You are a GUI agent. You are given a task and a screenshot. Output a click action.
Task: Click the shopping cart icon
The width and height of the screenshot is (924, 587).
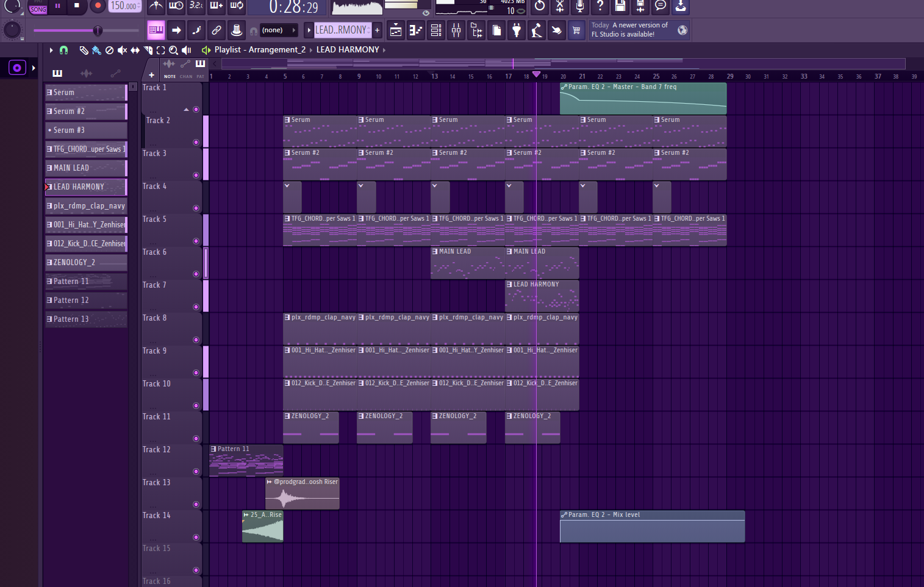[x=576, y=30]
